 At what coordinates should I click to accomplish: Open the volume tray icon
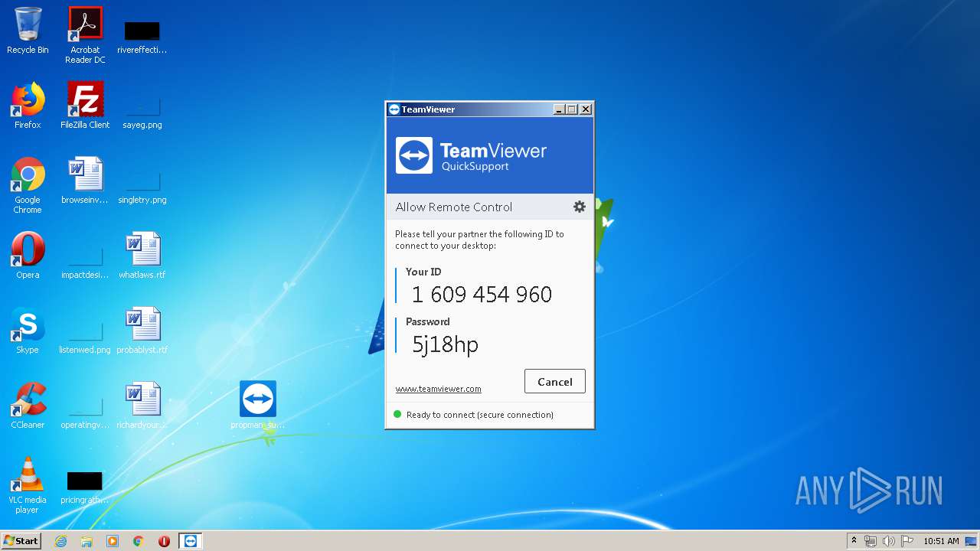[889, 541]
